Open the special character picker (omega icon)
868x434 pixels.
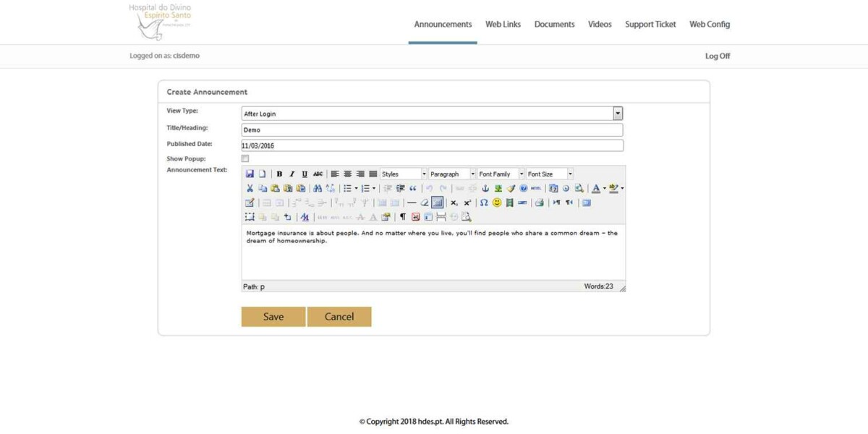pyautogui.click(x=485, y=203)
